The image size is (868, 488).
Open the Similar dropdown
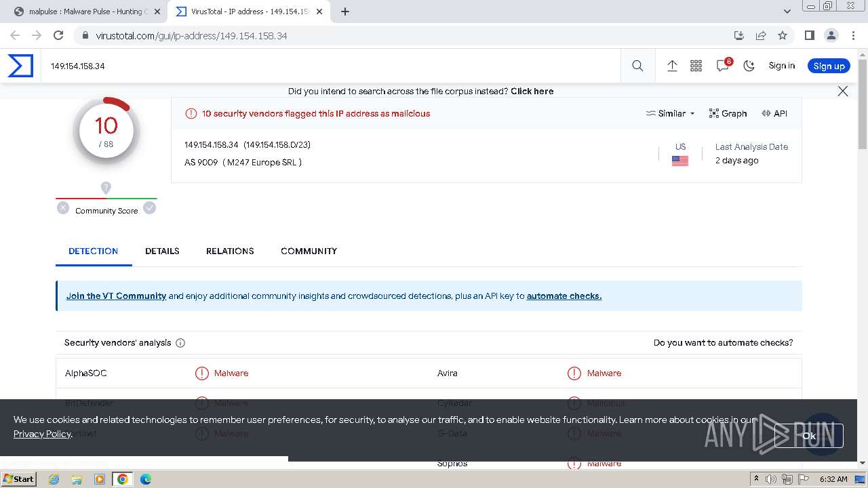[x=670, y=113]
